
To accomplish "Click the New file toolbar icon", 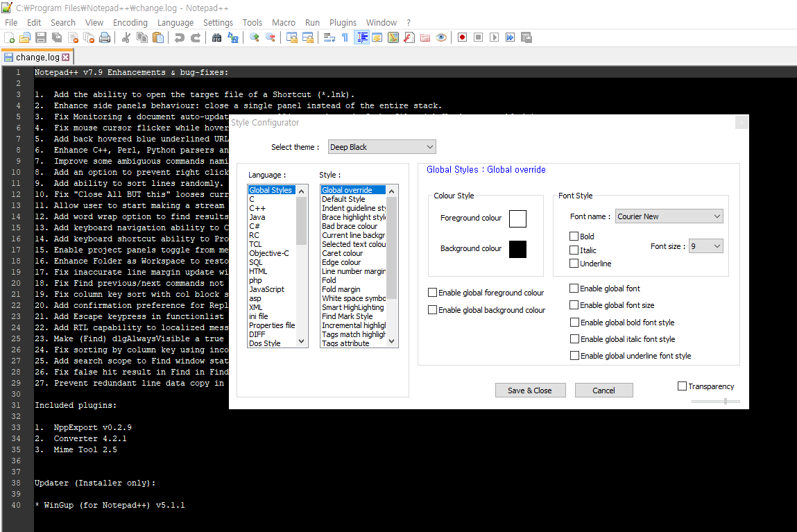I will point(9,37).
